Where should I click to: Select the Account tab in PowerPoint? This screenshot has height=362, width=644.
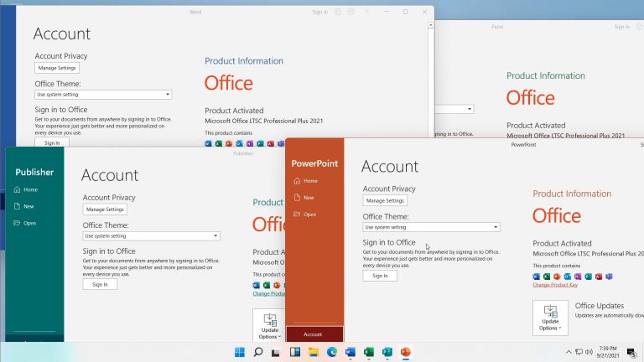click(x=315, y=334)
